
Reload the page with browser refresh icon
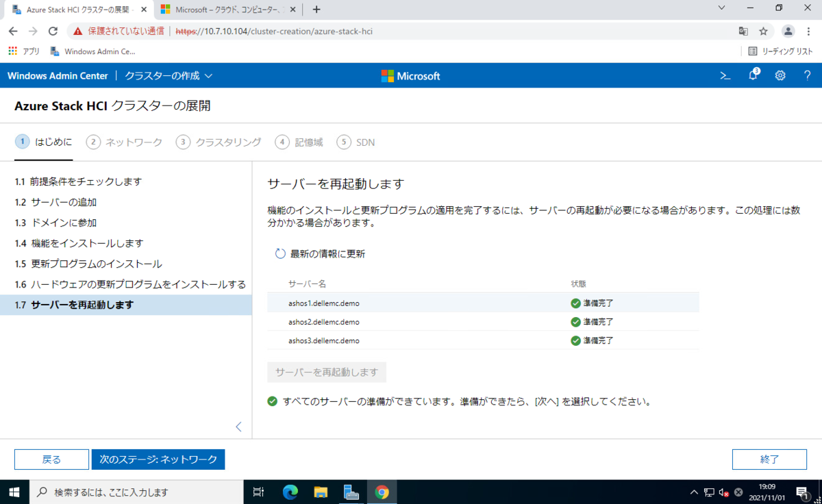coord(53,32)
